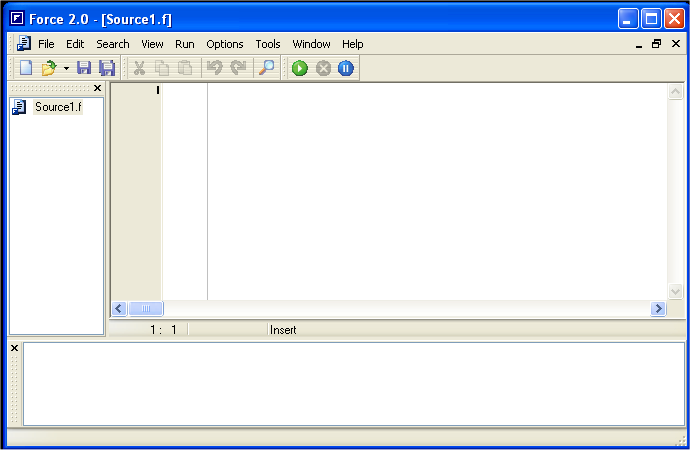Maximize the Force 2.0 window
This screenshot has height=450, width=690.
click(x=651, y=19)
